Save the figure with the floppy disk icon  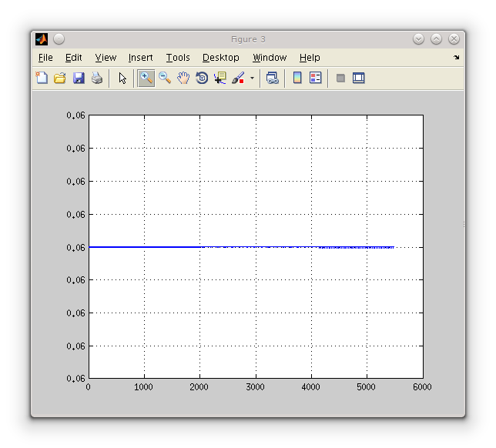point(79,78)
